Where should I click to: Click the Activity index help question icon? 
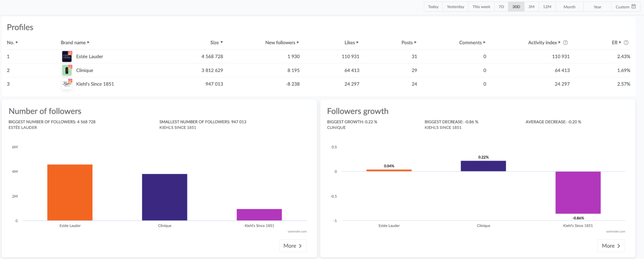tap(565, 43)
